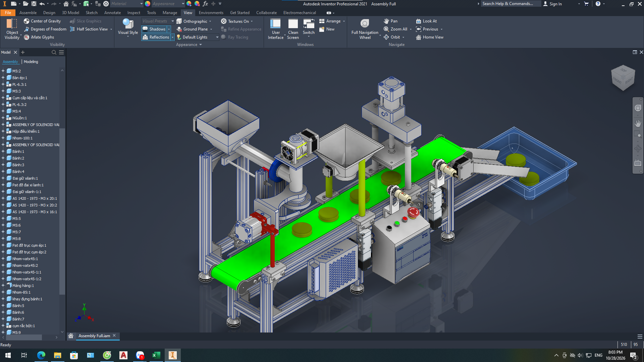Open the Model browser hamburger menu
Viewport: 644px width, 362px height.
click(x=61, y=52)
